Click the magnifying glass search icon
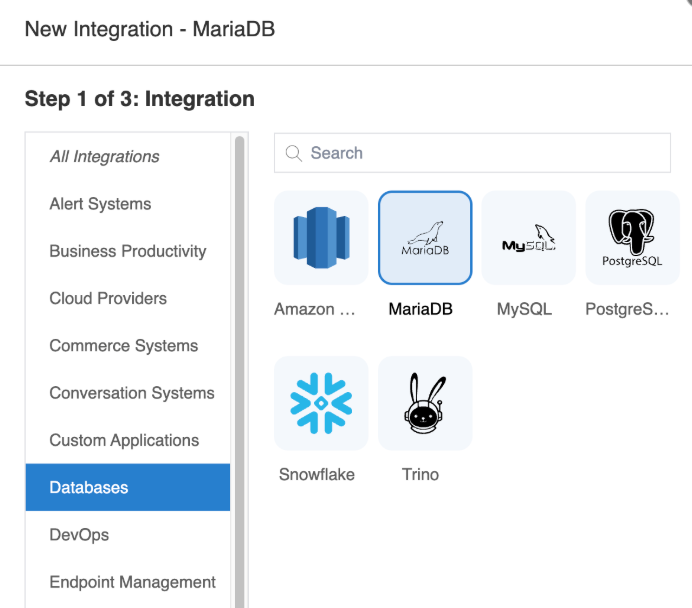 click(x=293, y=154)
